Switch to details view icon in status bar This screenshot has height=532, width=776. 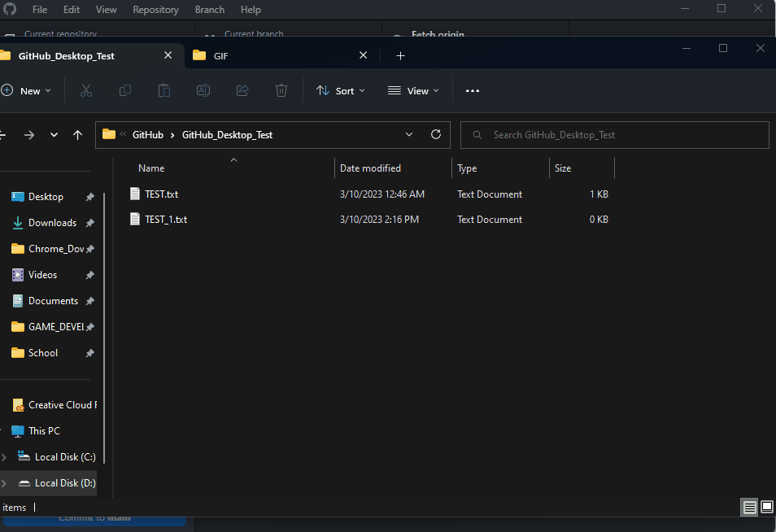(x=749, y=508)
